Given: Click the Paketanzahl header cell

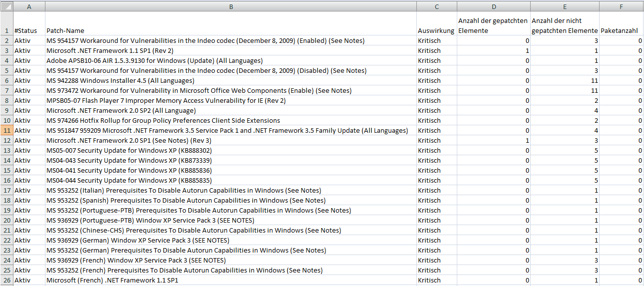Looking at the screenshot, I should (x=622, y=24).
